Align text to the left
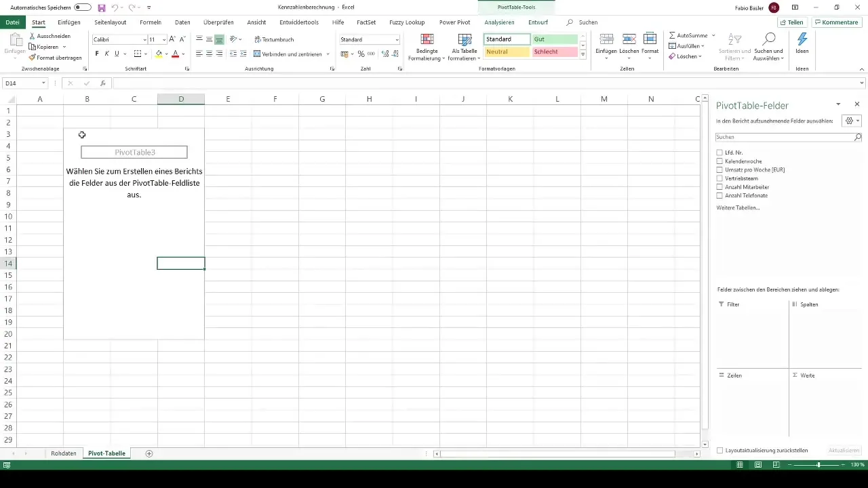The image size is (868, 488). 199,54
